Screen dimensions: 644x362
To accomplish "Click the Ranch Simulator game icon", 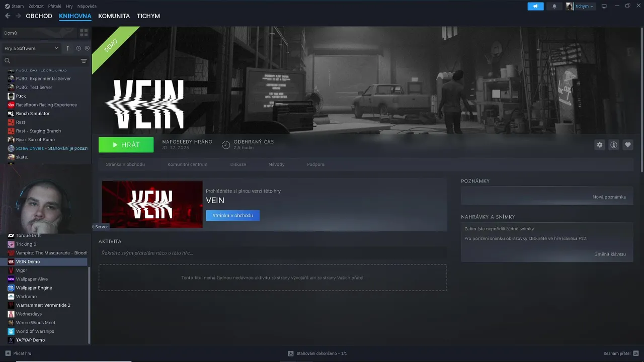I will click(11, 114).
